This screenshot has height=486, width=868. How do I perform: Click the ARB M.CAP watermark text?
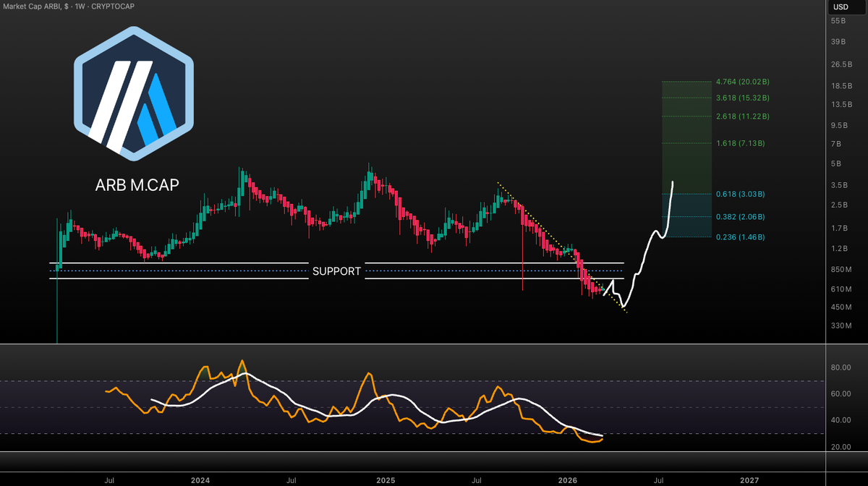pos(137,184)
